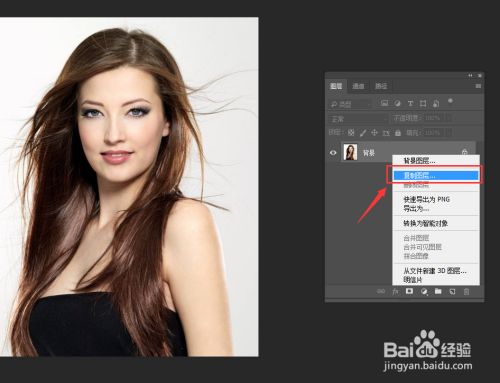Open the blend mode 正常 dropdown
The image size is (500, 383).
(358, 119)
